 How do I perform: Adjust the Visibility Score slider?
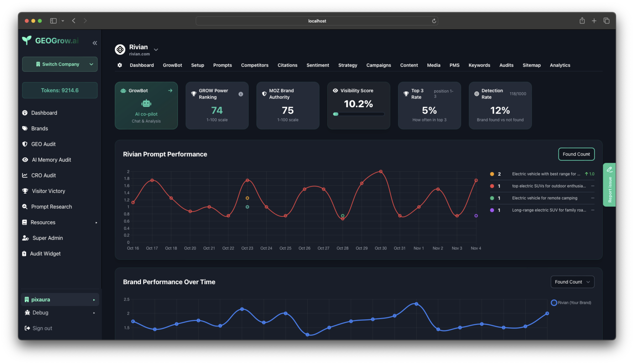click(336, 114)
